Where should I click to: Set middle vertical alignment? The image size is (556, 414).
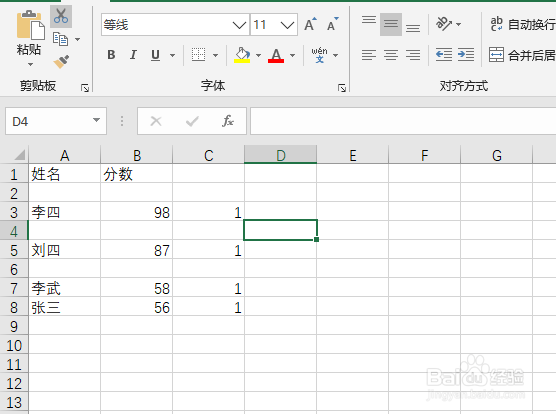click(x=391, y=24)
